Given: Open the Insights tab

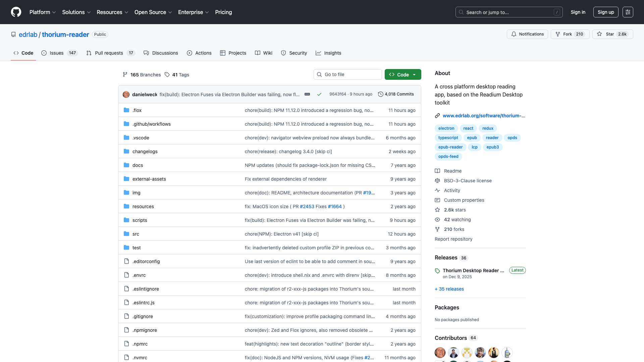Looking at the screenshot, I should [x=328, y=53].
